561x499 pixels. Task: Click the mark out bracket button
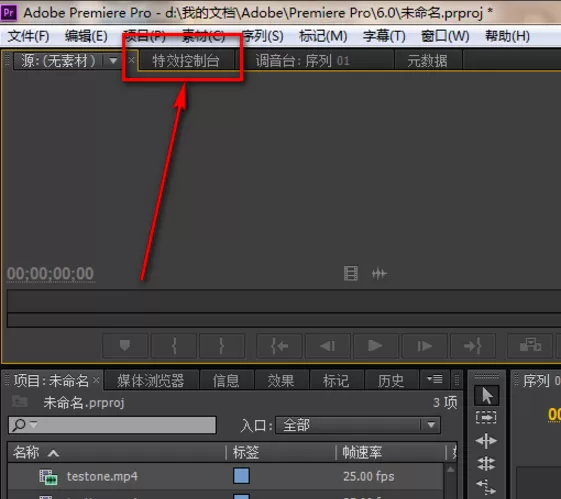click(x=222, y=346)
